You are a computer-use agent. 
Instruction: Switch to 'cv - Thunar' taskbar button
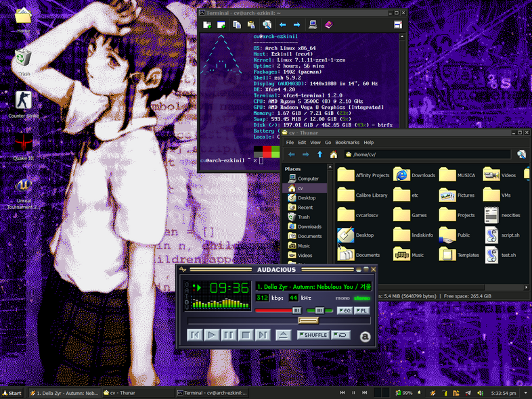(139, 393)
